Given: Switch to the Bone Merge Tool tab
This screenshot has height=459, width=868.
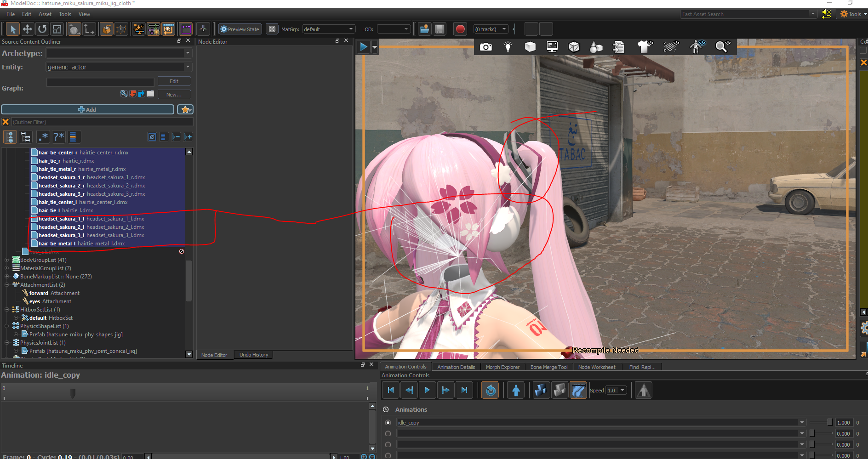Looking at the screenshot, I should pyautogui.click(x=549, y=367).
